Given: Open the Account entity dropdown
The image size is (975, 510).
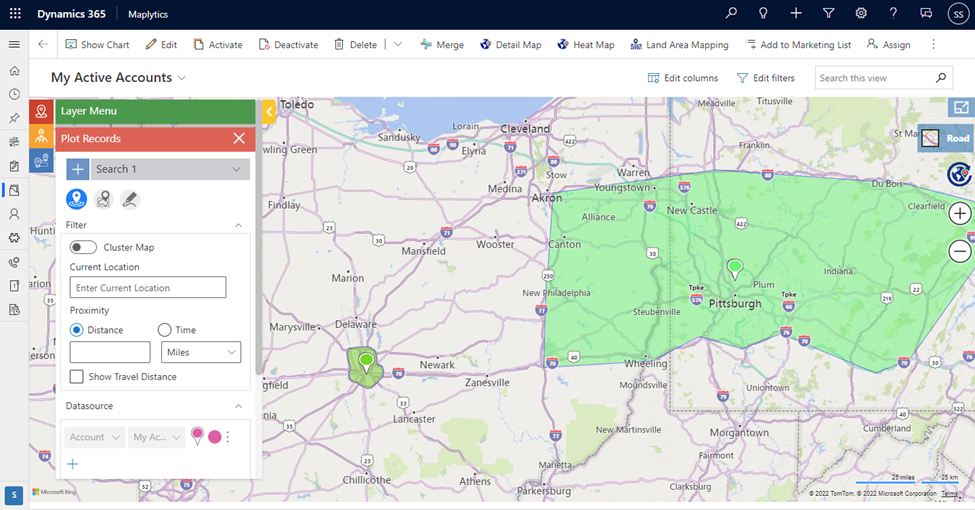Looking at the screenshot, I should pyautogui.click(x=95, y=437).
